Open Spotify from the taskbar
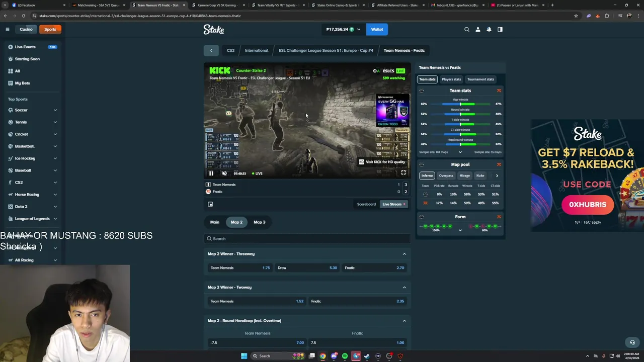The width and height of the screenshot is (644, 362). 345,356
